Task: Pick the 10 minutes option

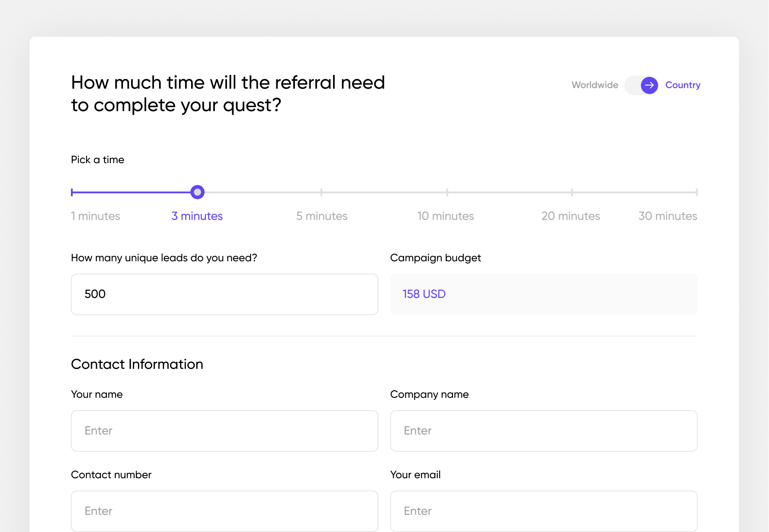Action: click(445, 216)
